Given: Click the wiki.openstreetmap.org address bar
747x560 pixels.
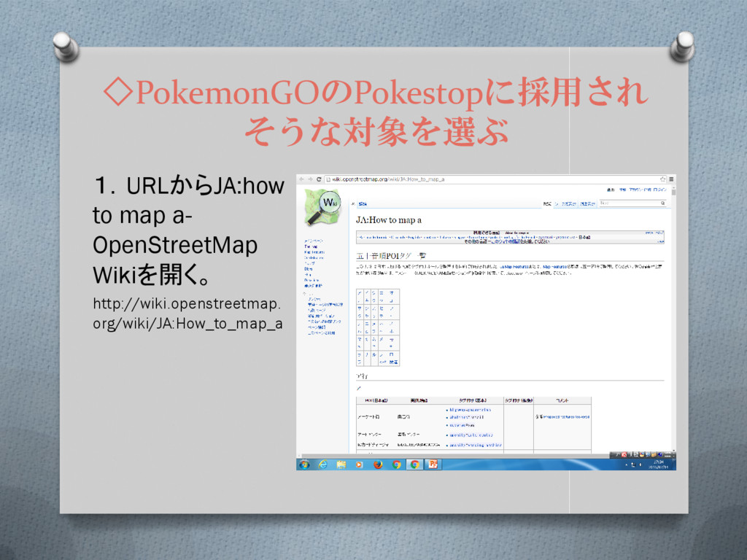Looking at the screenshot, I should (495, 179).
